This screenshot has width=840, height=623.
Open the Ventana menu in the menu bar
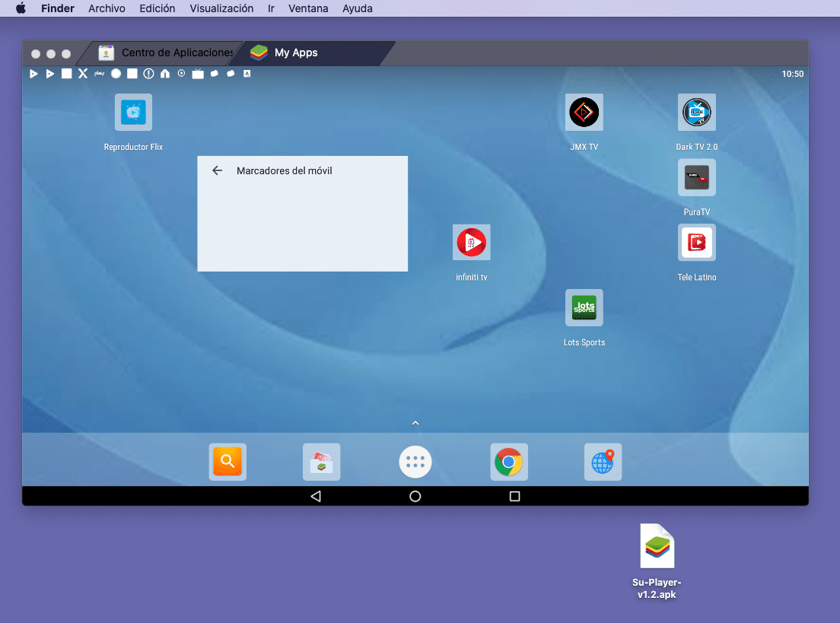tap(307, 8)
